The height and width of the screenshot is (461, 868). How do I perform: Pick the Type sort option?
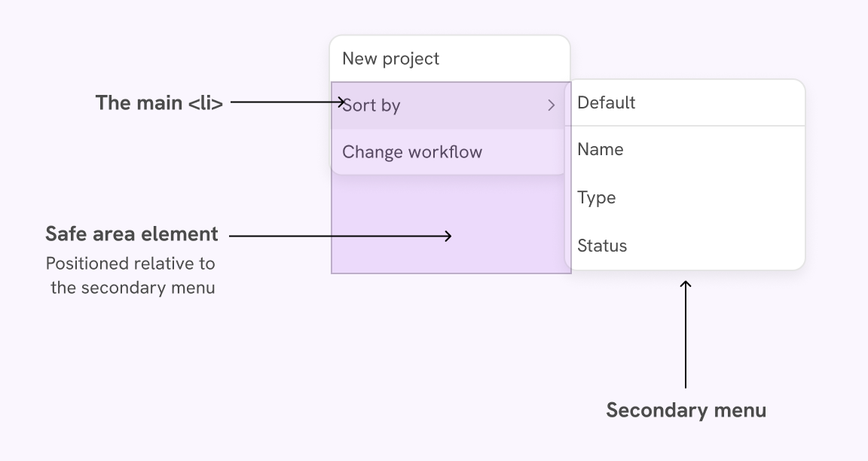pyautogui.click(x=597, y=197)
